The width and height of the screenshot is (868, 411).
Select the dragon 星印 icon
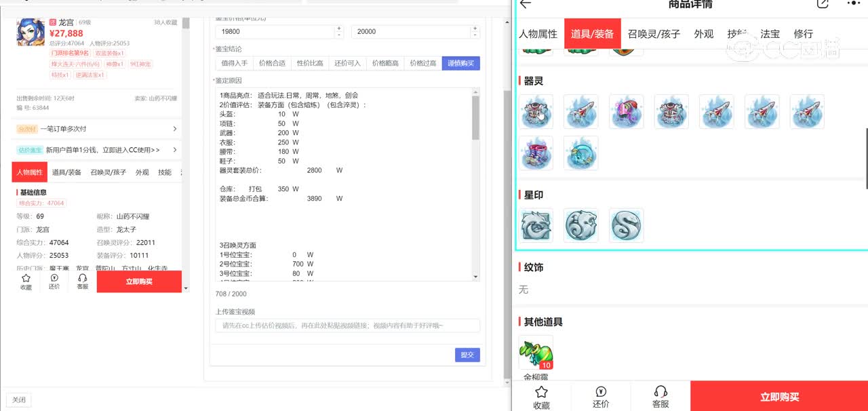tap(535, 225)
